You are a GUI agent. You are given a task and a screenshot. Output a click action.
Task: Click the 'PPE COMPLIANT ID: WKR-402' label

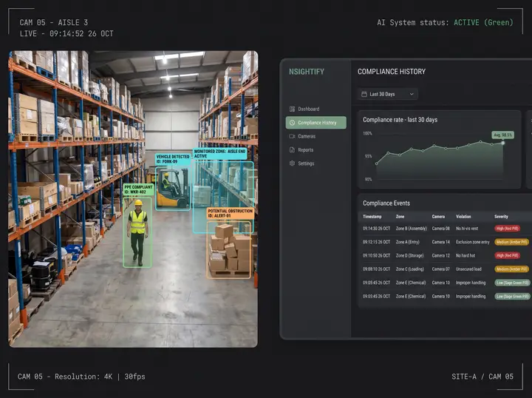(x=139, y=189)
